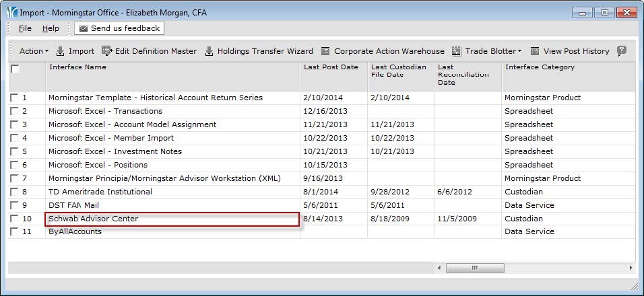Launch the Holdings Transfer Wizard
Image resolution: width=644 pixels, height=296 pixels.
point(209,51)
